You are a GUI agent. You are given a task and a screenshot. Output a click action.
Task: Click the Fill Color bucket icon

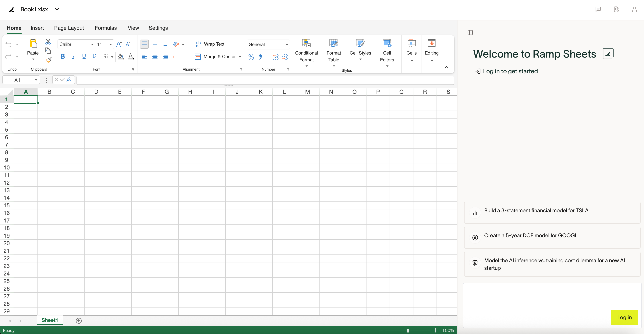(x=121, y=56)
